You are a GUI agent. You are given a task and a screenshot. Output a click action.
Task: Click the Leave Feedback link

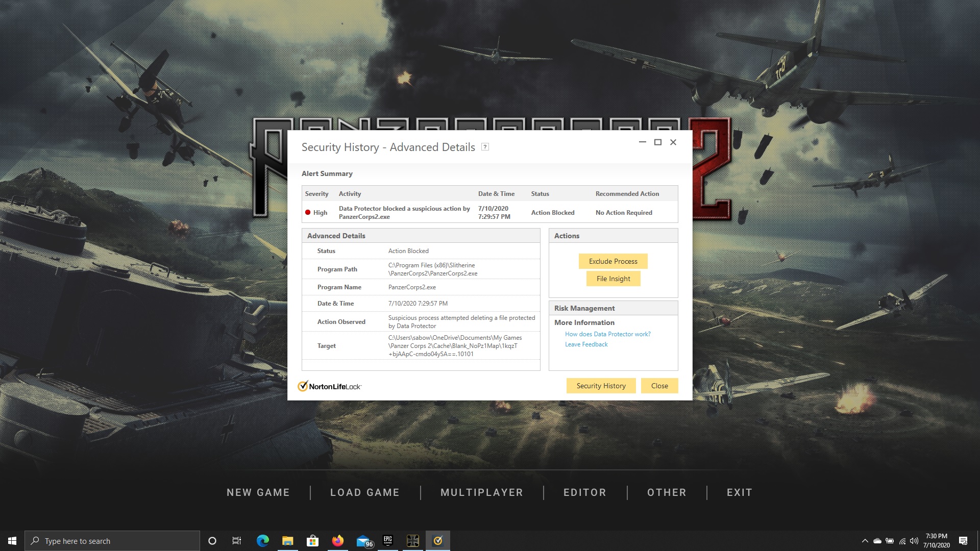pyautogui.click(x=586, y=344)
